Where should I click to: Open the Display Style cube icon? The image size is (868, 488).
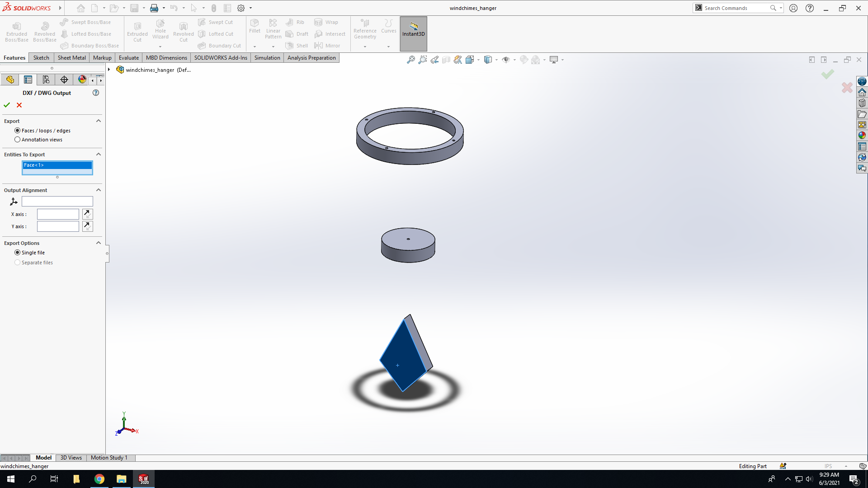(x=488, y=60)
